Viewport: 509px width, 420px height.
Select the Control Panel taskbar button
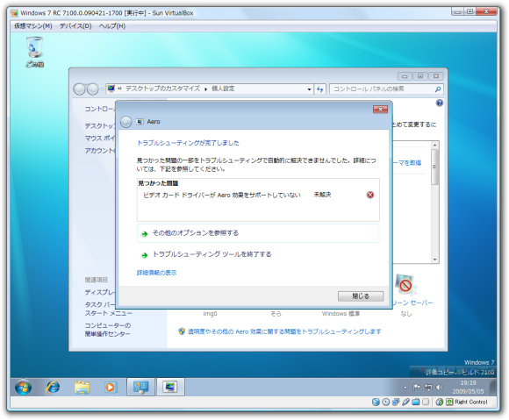point(140,387)
